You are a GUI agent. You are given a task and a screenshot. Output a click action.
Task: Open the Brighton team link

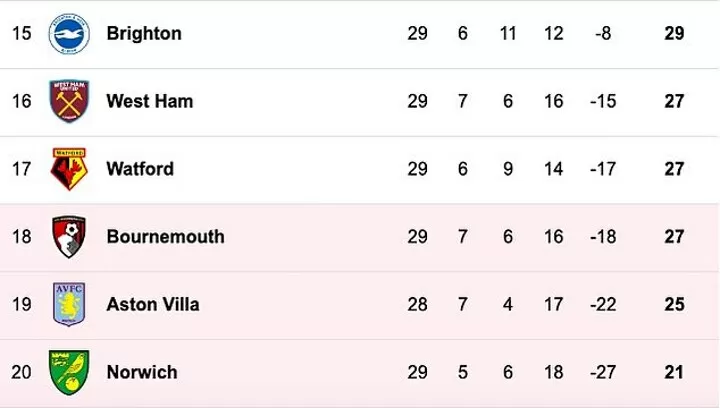(144, 33)
